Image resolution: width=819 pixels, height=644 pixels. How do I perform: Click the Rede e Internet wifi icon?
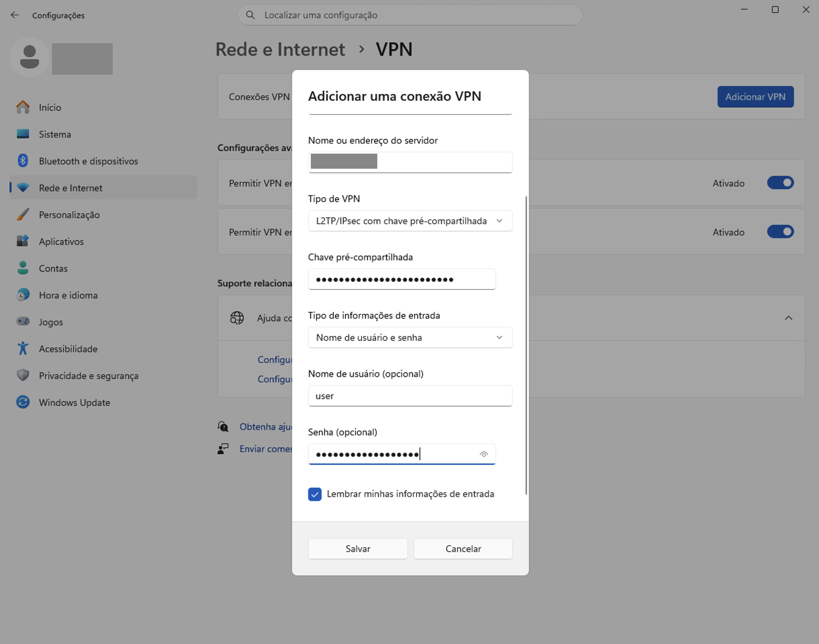(x=23, y=187)
